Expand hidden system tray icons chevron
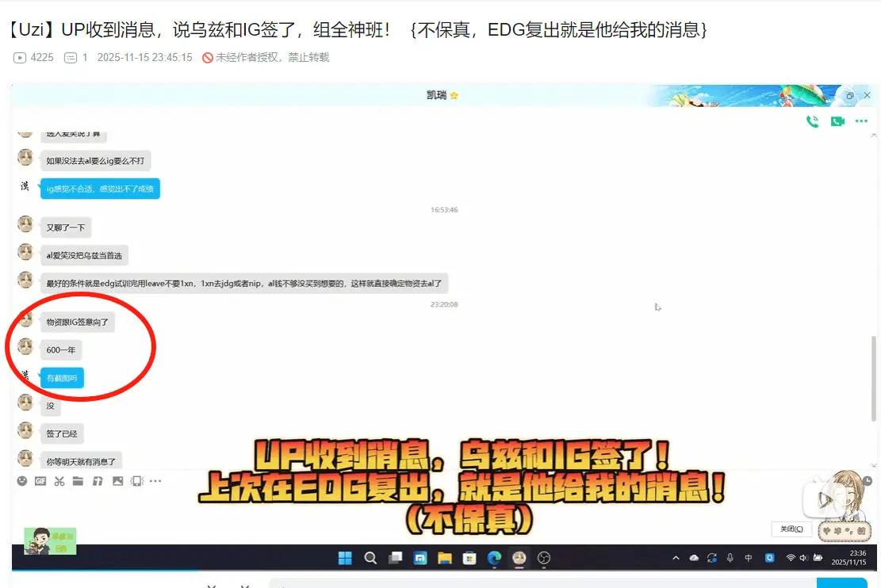The width and height of the screenshot is (881, 588). coord(676,558)
